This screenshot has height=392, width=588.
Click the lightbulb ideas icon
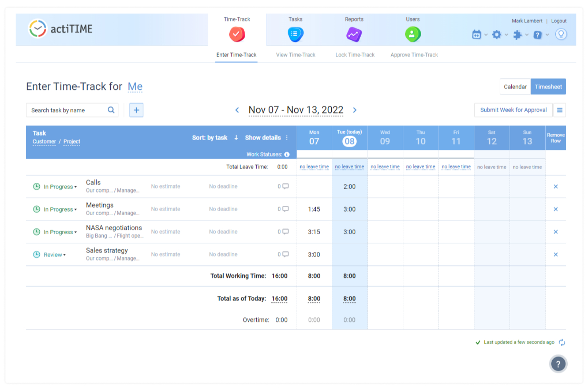[561, 34]
